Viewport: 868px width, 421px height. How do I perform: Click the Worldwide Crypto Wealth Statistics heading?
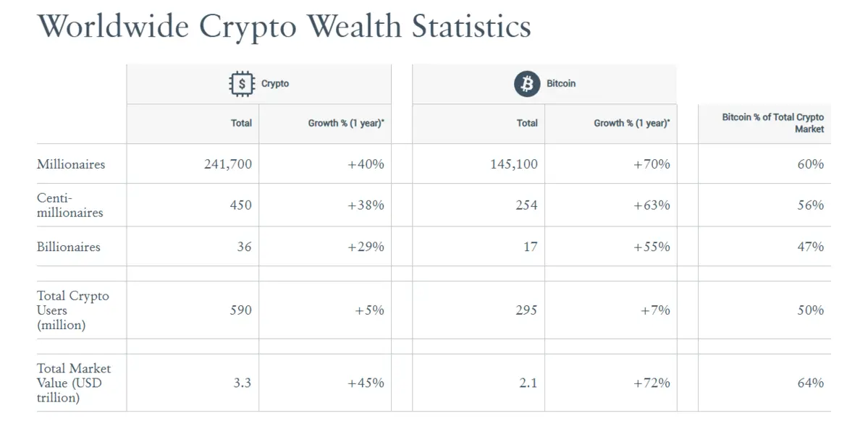284,26
